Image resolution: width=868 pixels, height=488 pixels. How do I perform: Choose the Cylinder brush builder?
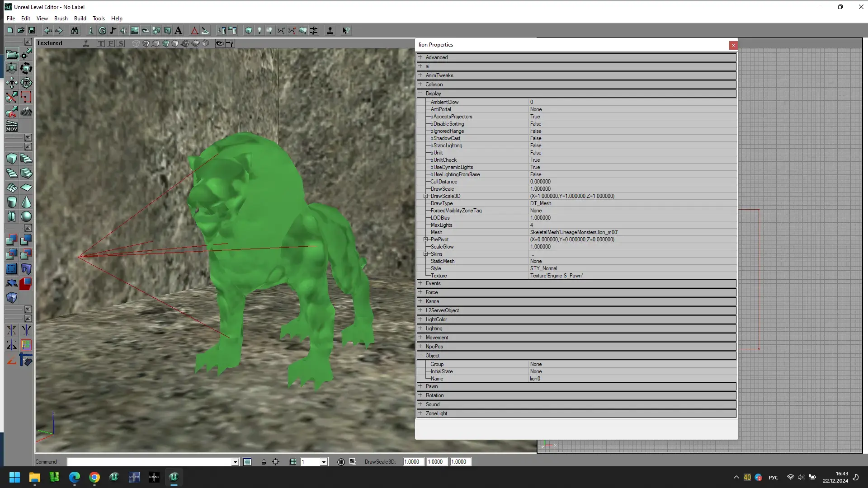[x=12, y=202]
